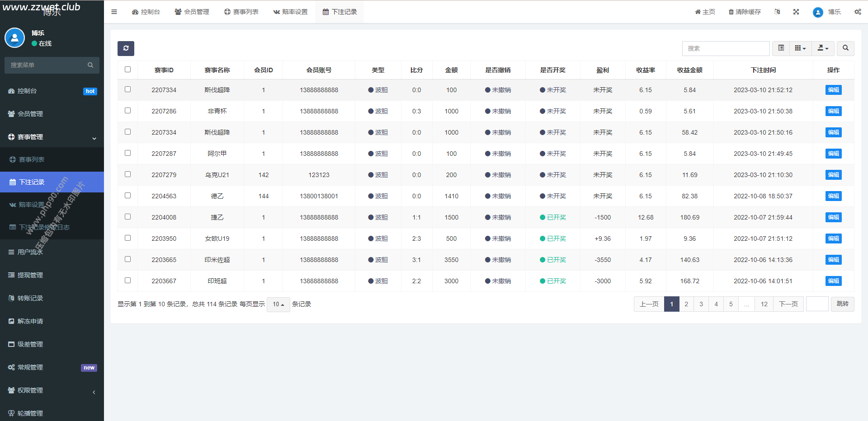Click the 已开奖 status for 女欧U19
This screenshot has width=868, height=421.
click(x=553, y=239)
